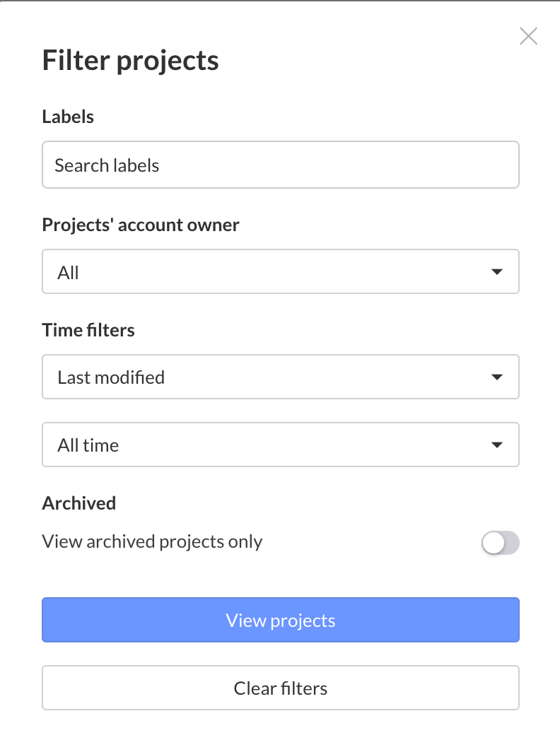Click the arrow icon beside 'All'
Screen dimensions: 560x752
pos(497,272)
